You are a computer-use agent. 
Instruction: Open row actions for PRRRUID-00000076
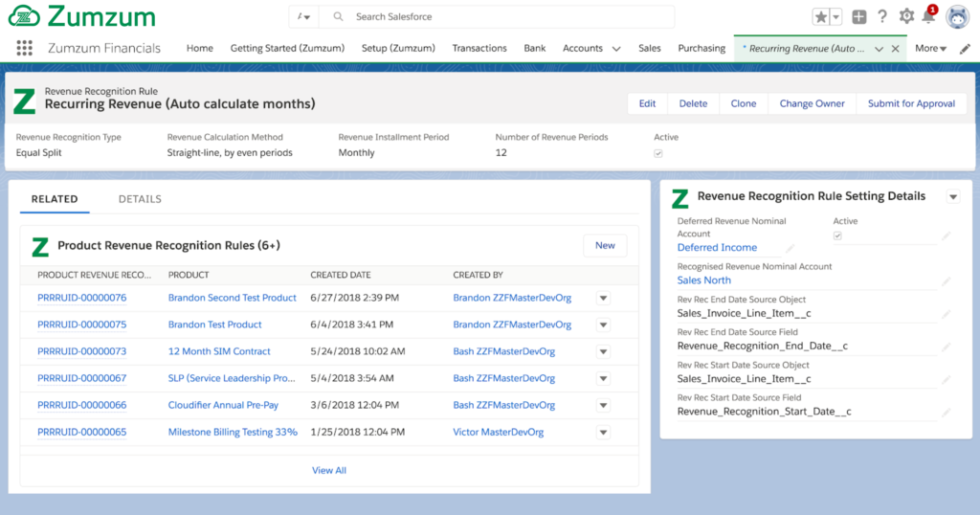[603, 298]
